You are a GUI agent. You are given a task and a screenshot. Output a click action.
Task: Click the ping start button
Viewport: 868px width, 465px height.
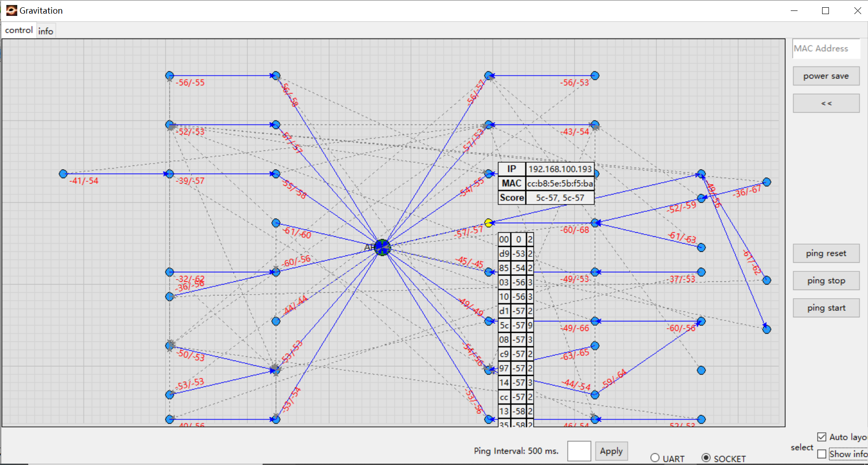point(826,308)
